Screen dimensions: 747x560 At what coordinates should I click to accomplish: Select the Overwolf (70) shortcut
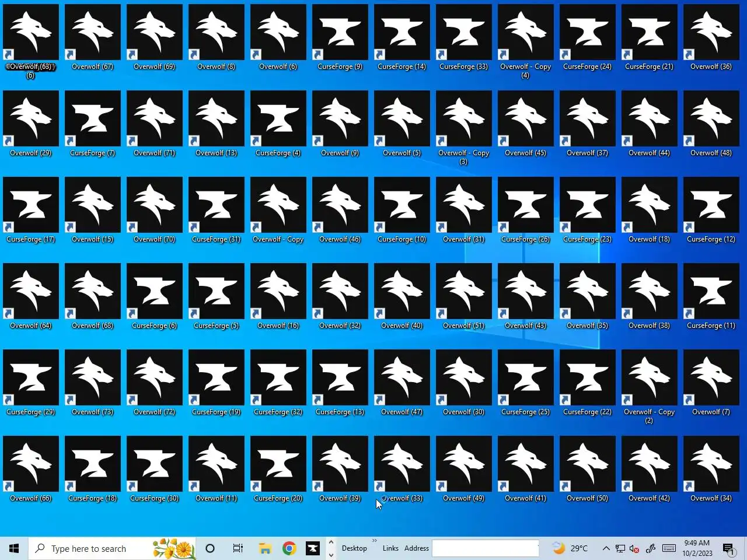(155, 211)
